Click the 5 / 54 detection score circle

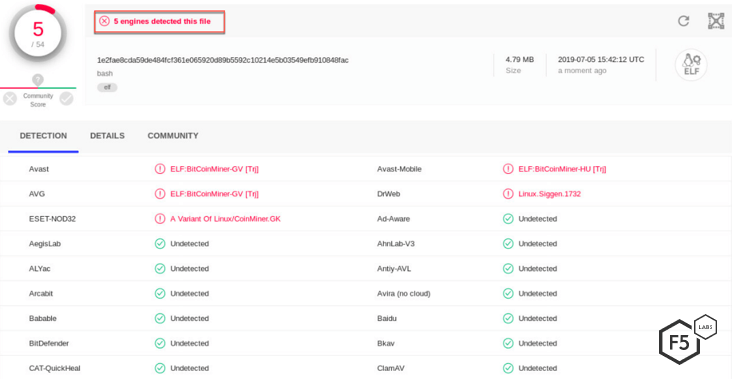pyautogui.click(x=38, y=34)
